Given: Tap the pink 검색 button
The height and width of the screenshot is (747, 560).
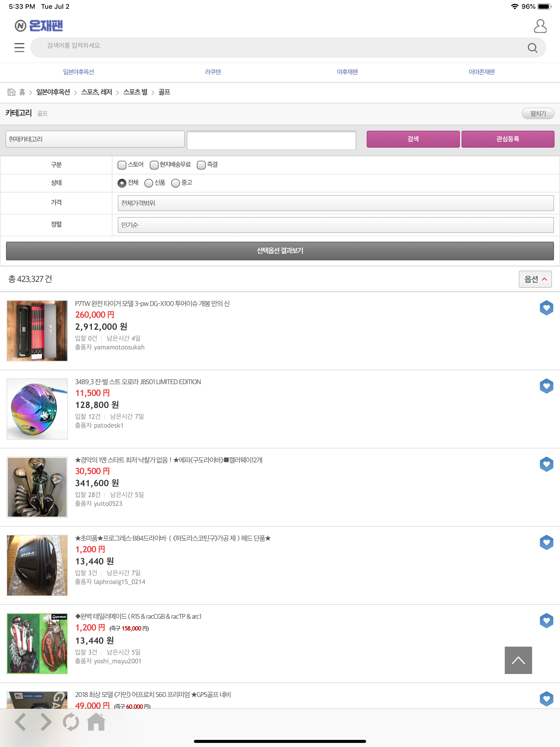Looking at the screenshot, I should [413, 139].
